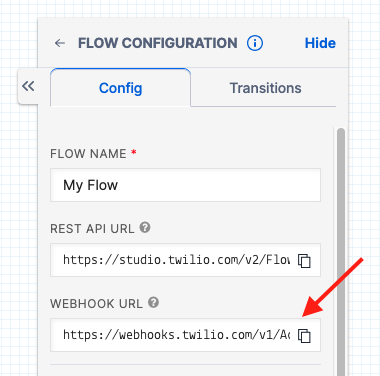Image resolution: width=380 pixels, height=376 pixels.
Task: Open the Flow Configuration info icon
Action: point(255,43)
